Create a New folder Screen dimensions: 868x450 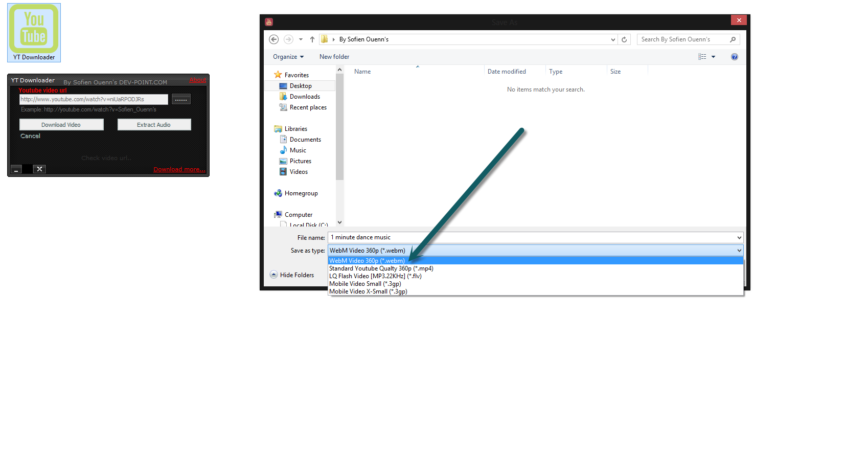[x=334, y=57]
